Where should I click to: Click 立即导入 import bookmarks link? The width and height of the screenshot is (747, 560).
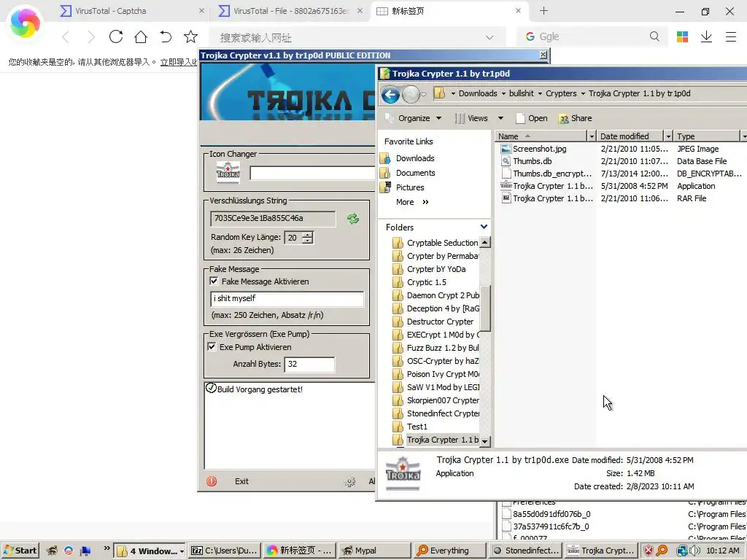pos(179,62)
